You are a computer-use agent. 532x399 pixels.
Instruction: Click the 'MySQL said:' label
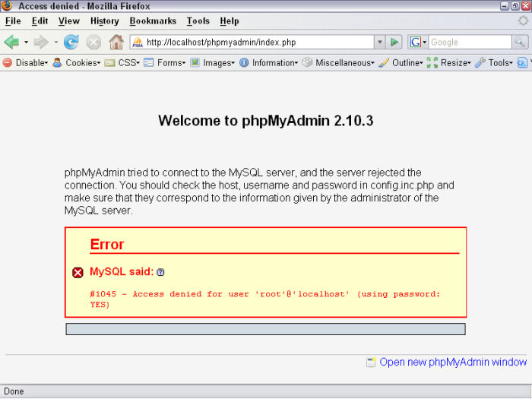coord(122,272)
